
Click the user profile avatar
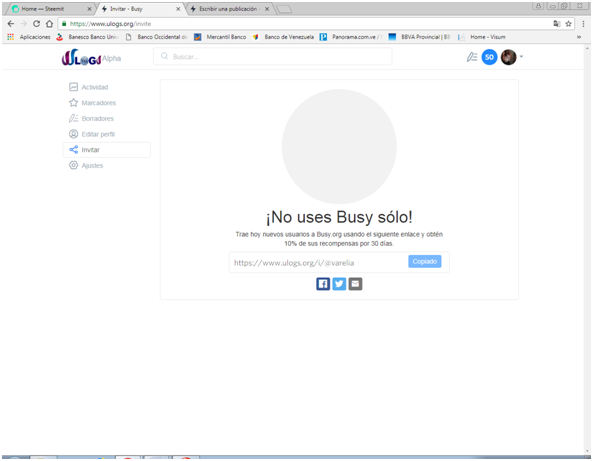pos(509,57)
